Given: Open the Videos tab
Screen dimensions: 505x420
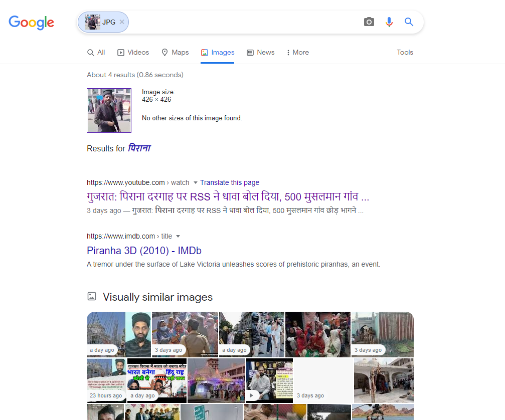Looking at the screenshot, I should tap(133, 53).
